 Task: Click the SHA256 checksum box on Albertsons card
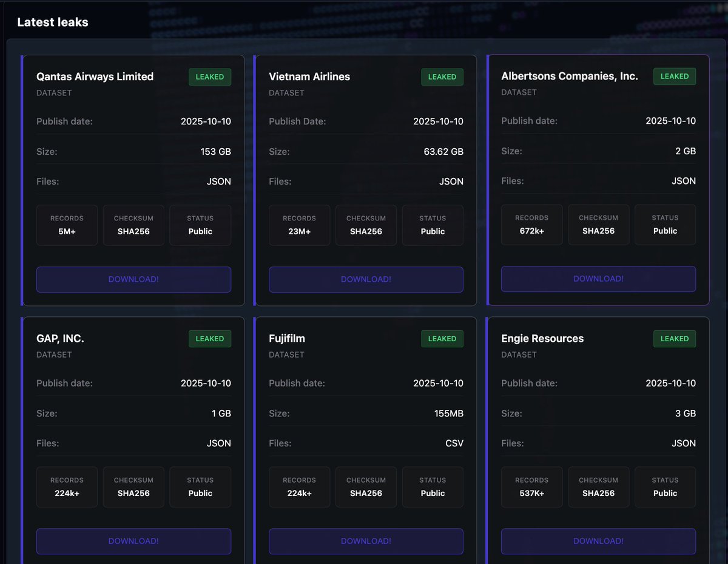coord(598,225)
